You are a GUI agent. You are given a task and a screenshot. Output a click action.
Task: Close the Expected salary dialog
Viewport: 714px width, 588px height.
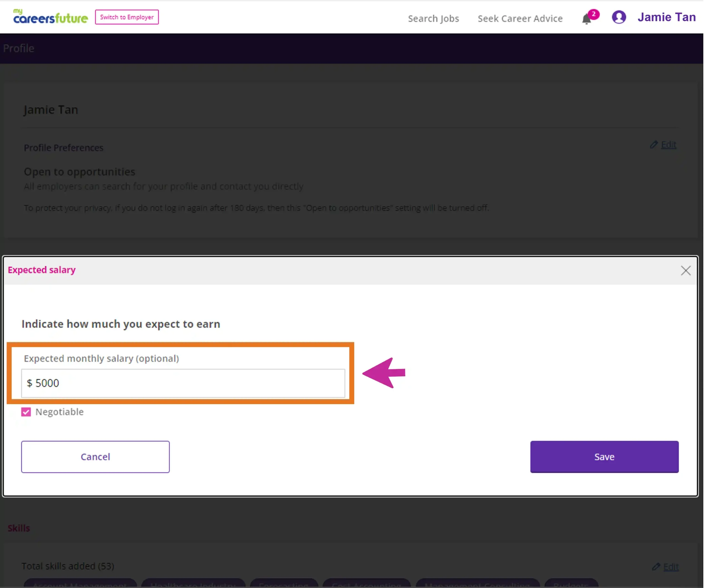(x=685, y=270)
